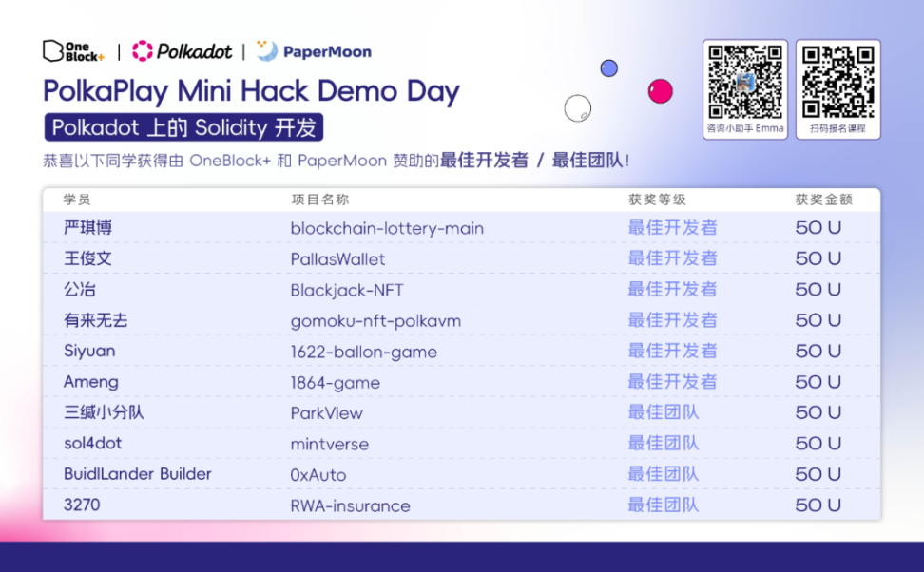Image resolution: width=924 pixels, height=572 pixels.
Task: Click 50 U in the 3270 row
Action: (818, 505)
